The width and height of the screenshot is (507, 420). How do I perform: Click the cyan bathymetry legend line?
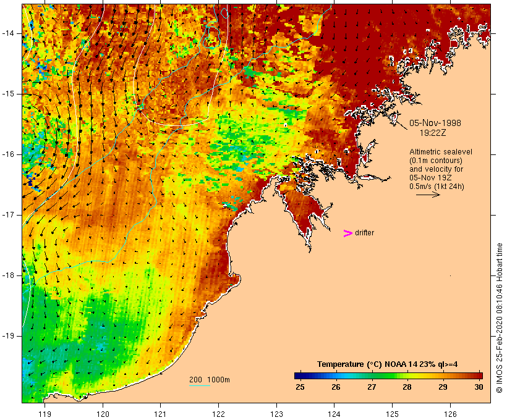[x=200, y=385]
